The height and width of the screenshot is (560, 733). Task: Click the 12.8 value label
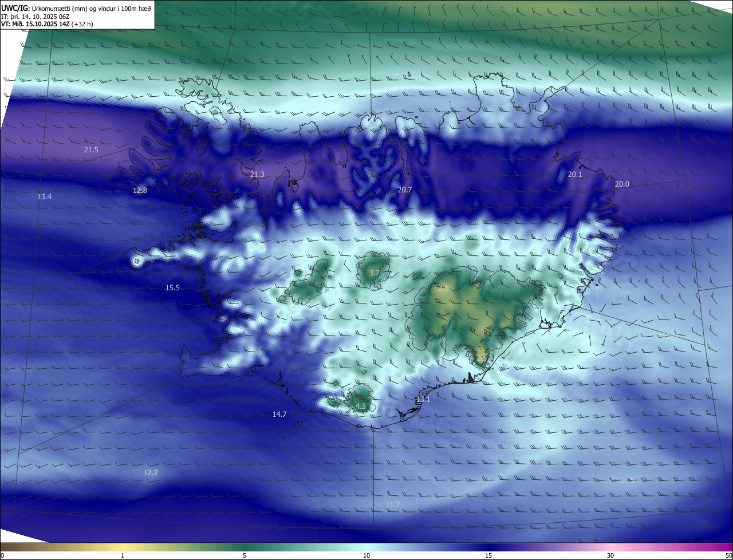140,190
